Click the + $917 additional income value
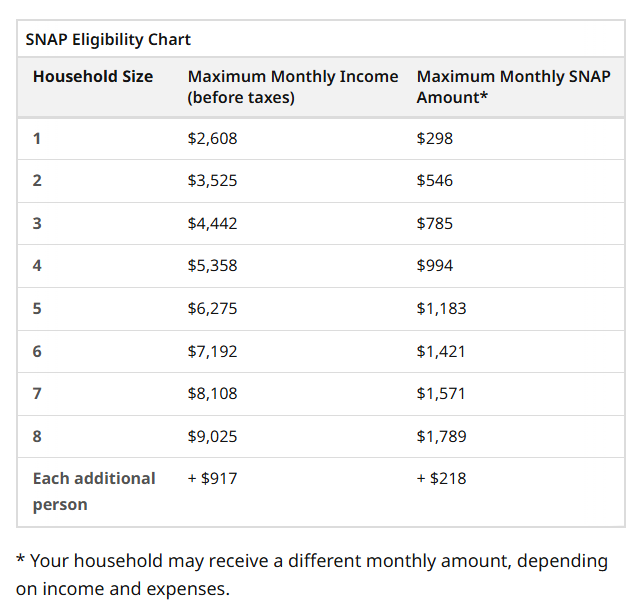The height and width of the screenshot is (605, 641). coord(212,478)
